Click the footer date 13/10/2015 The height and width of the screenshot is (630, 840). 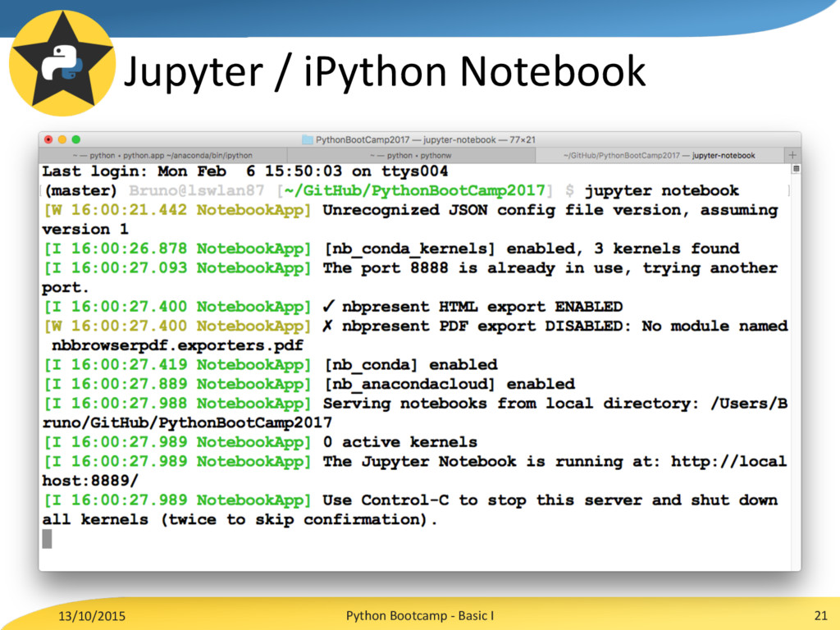point(92,616)
